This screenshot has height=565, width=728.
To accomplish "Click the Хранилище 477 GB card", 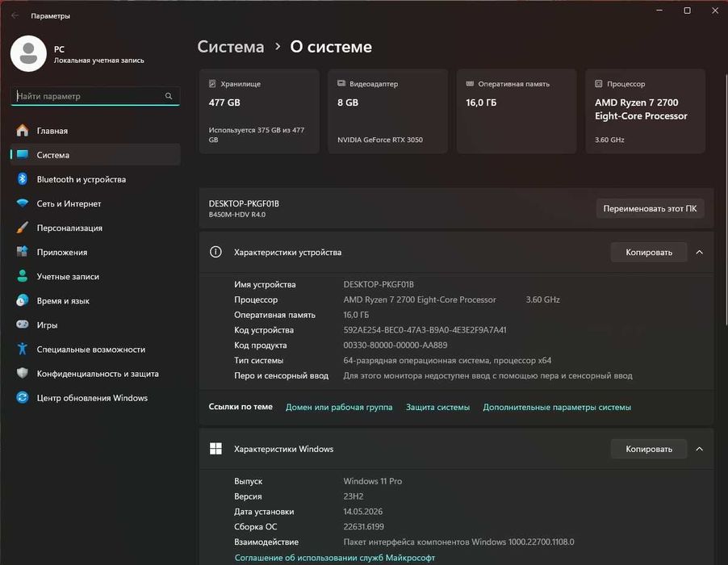I will (259, 111).
